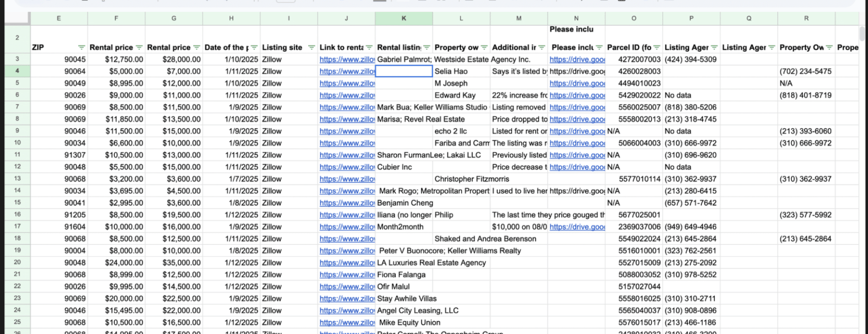The height and width of the screenshot is (334, 868).
Task: Click the 'Benjamin Cheng' cell
Action: pos(405,203)
